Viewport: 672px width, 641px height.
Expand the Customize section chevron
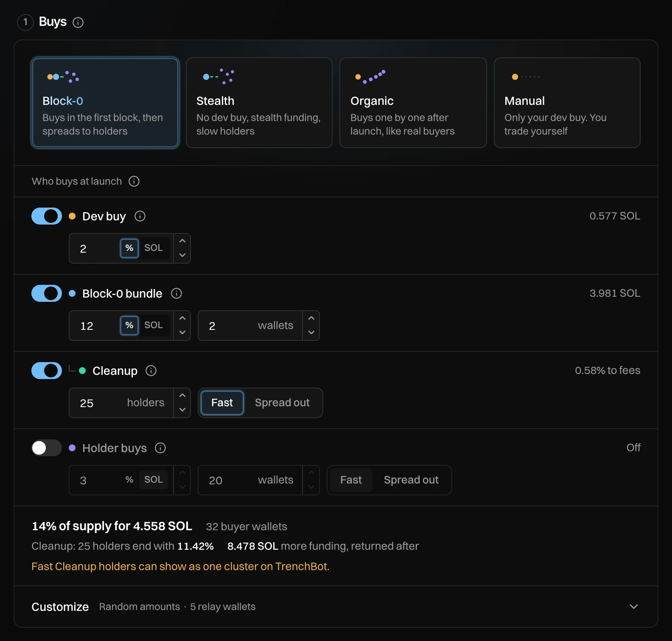(634, 607)
